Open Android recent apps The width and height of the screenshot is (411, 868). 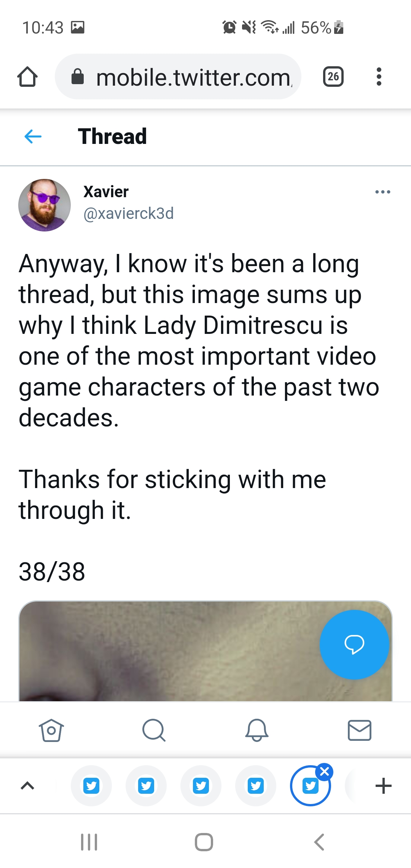pyautogui.click(x=89, y=842)
